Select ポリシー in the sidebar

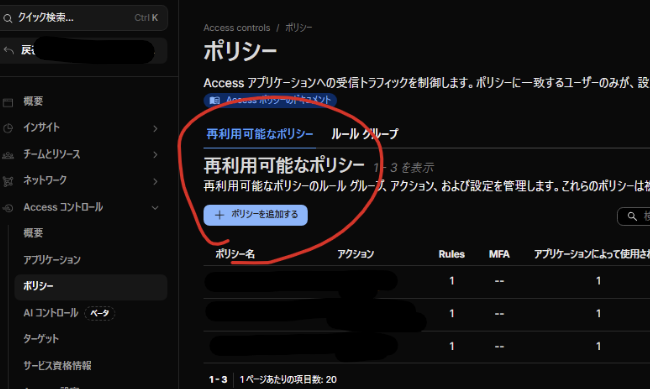(x=91, y=286)
